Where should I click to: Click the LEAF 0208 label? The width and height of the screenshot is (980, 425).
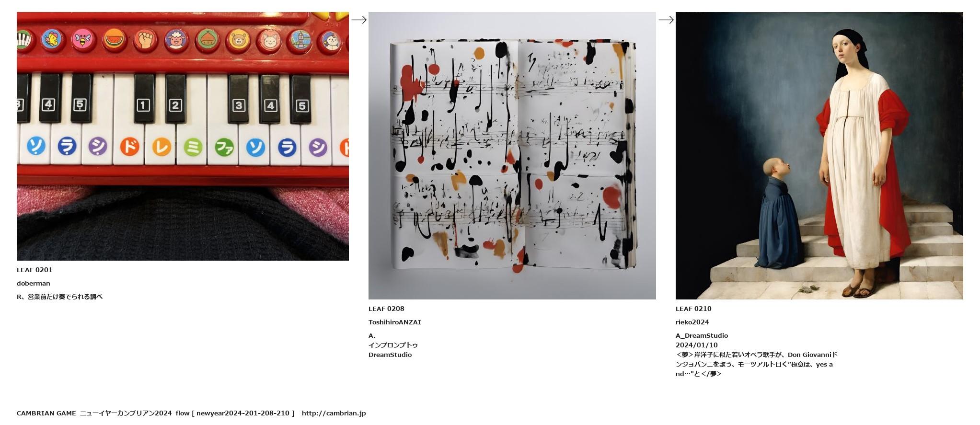[x=386, y=309]
